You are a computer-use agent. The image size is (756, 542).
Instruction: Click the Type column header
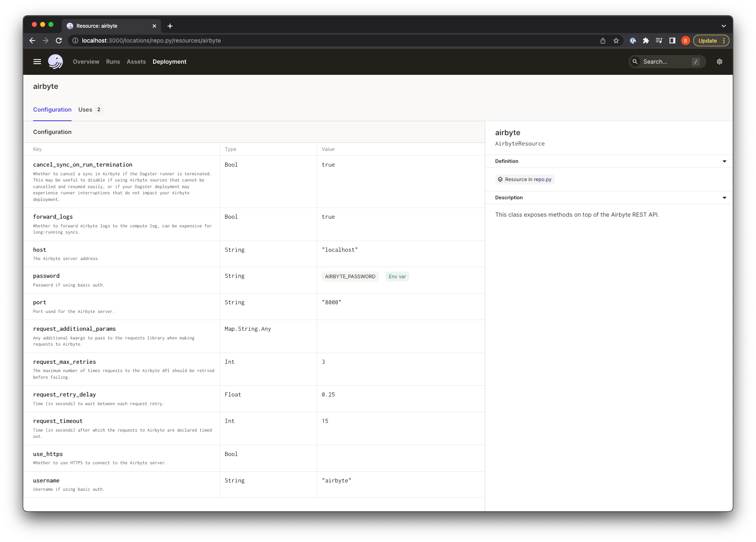[230, 149]
